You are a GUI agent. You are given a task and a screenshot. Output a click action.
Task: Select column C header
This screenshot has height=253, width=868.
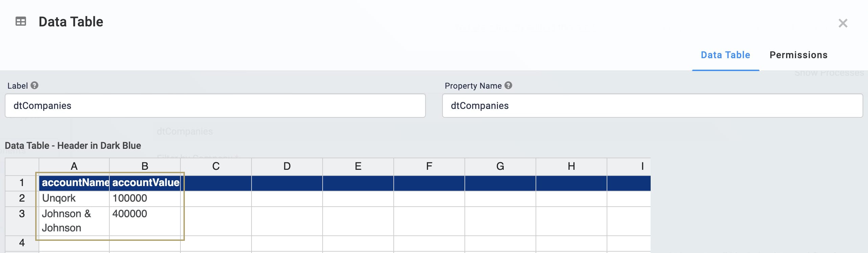pyautogui.click(x=216, y=166)
